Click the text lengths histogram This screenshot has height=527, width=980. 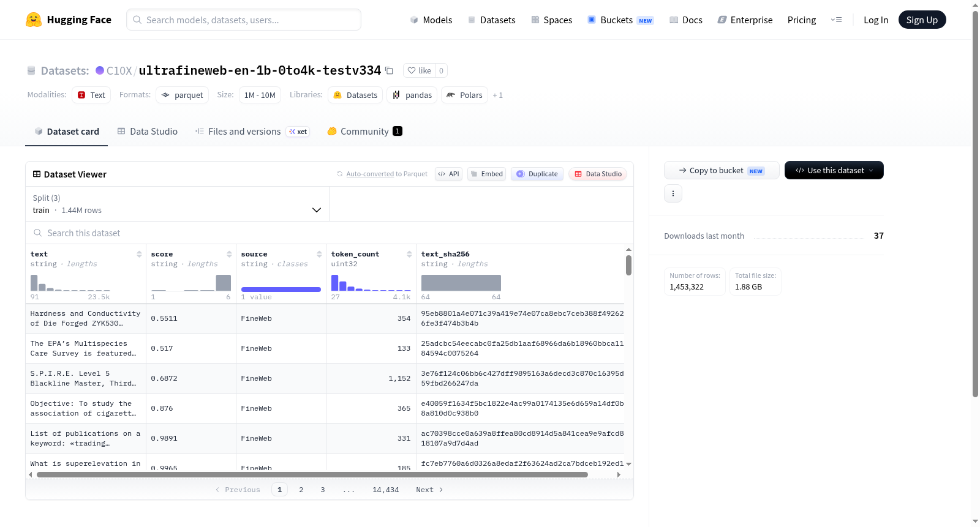click(70, 282)
